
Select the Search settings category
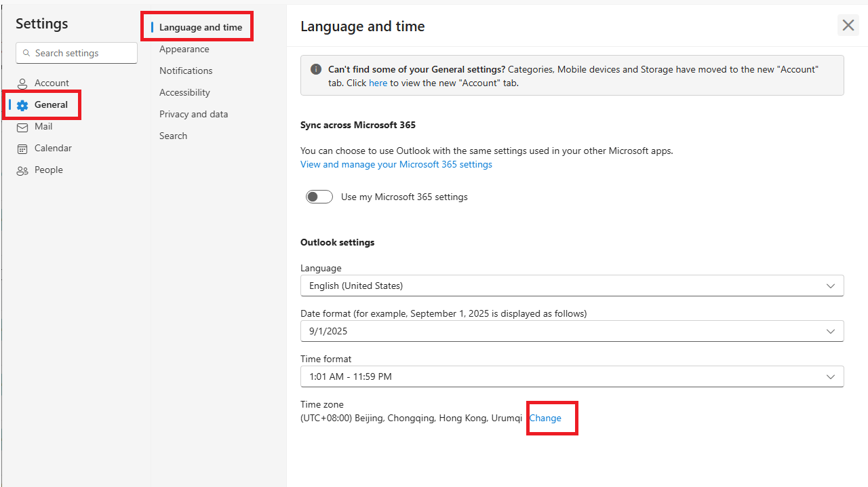tap(173, 136)
